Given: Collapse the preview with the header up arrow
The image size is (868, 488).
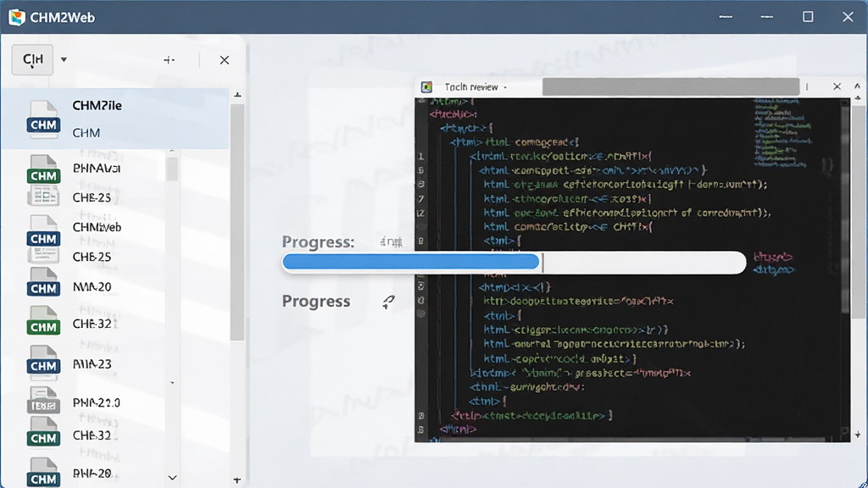Looking at the screenshot, I should coord(858,86).
